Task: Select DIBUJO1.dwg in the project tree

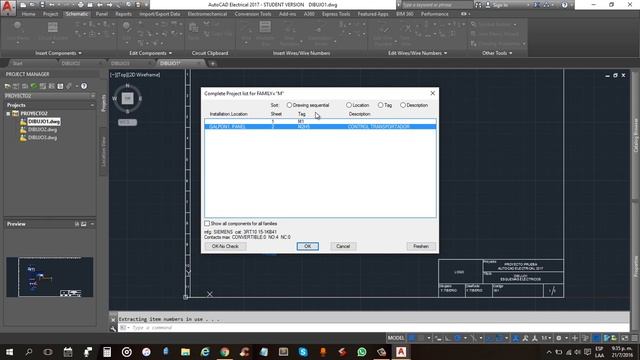Action: [x=44, y=122]
